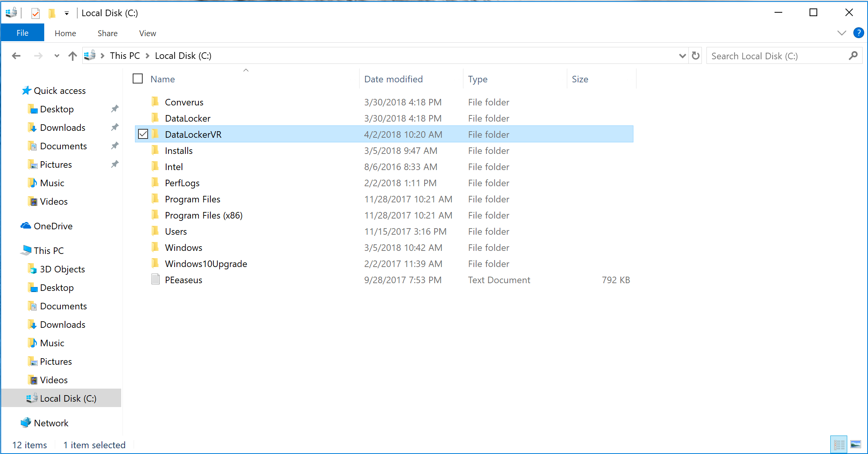Click the Properties quick access toolbar icon
This screenshot has width=868, height=454.
[x=35, y=13]
